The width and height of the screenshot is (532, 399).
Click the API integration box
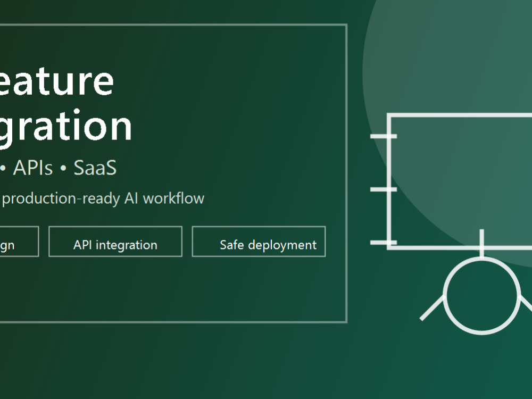pyautogui.click(x=115, y=242)
